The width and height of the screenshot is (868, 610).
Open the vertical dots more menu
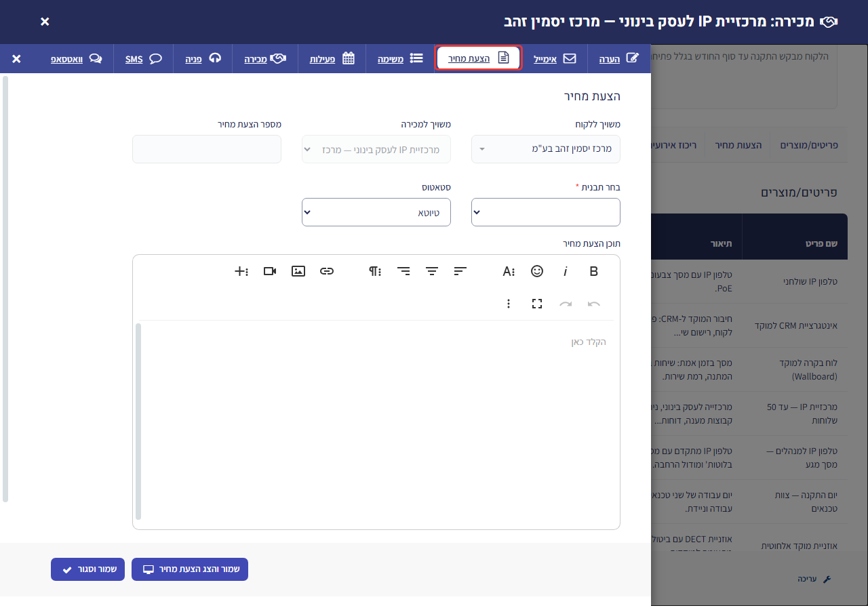coord(509,304)
